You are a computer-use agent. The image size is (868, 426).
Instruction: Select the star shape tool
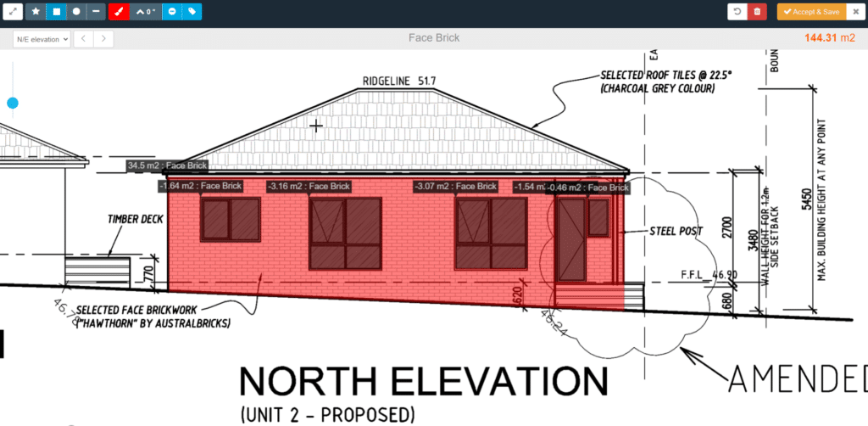click(x=36, y=12)
